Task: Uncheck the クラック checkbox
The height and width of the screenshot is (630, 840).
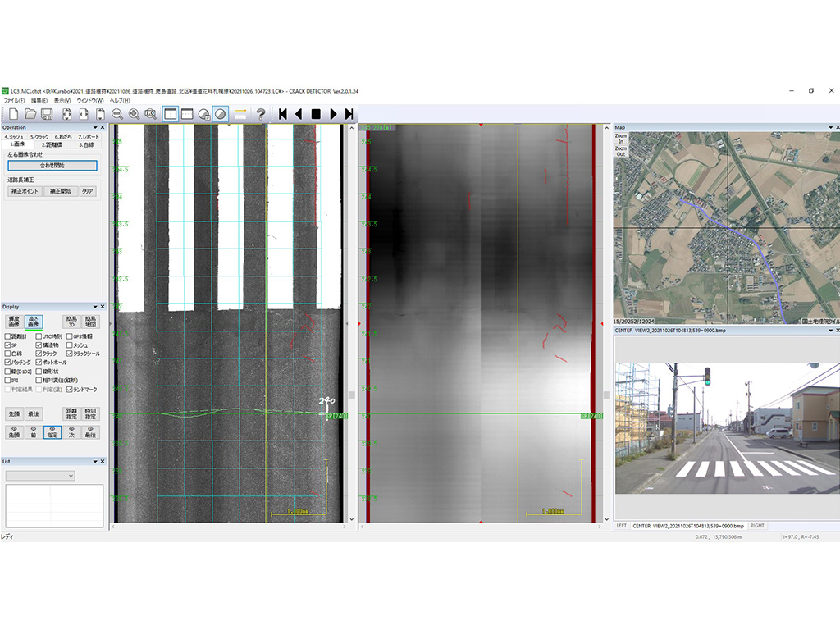Action: pos(39,354)
